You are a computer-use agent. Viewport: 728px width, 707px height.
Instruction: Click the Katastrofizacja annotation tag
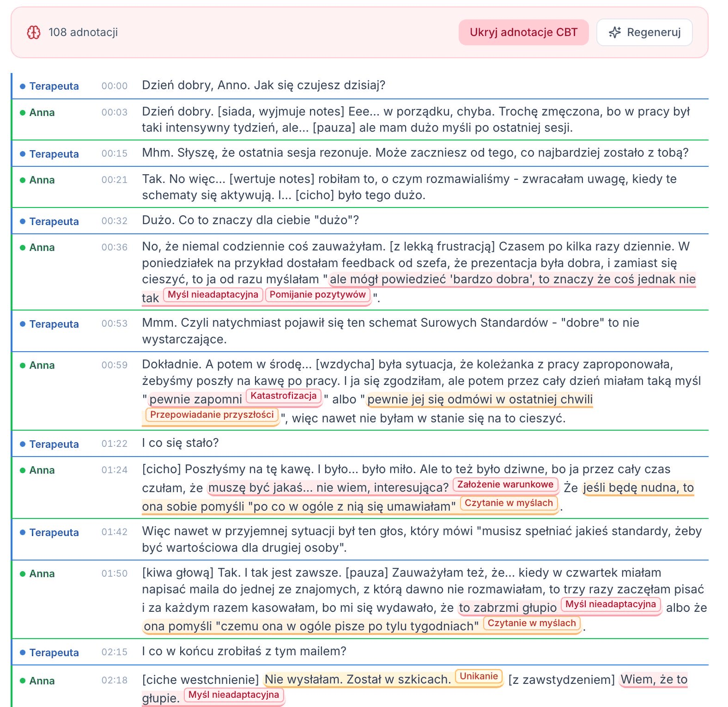[284, 396]
